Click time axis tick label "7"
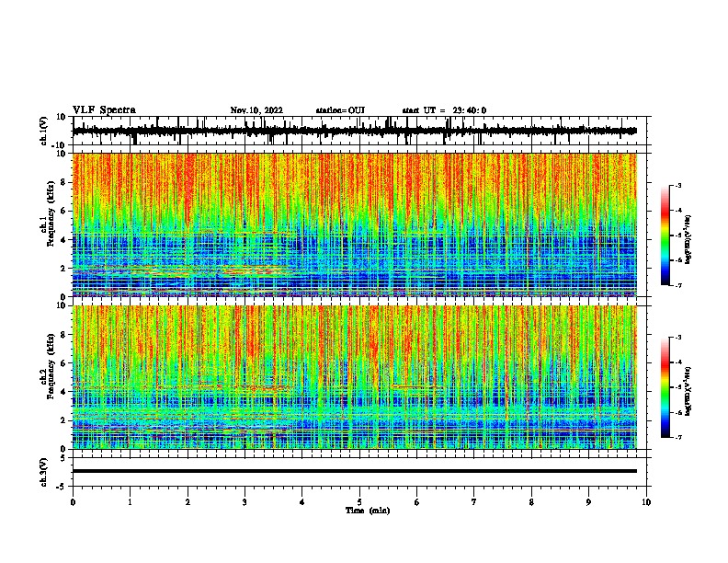The height and width of the screenshot is (563, 728). 474,502
